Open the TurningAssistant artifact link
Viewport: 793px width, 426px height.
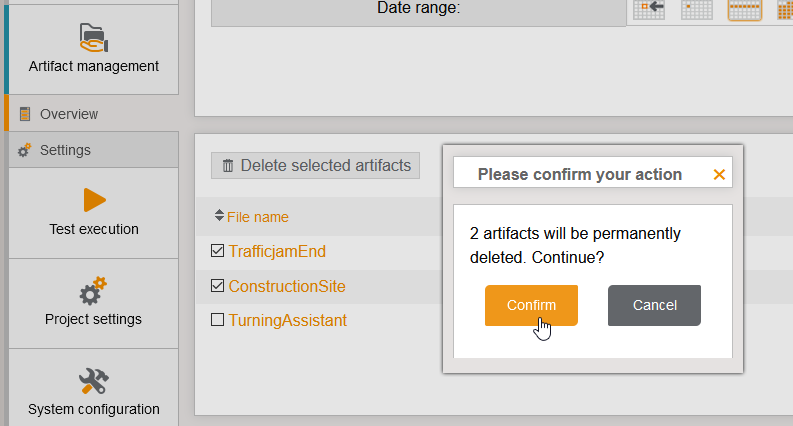click(x=287, y=320)
